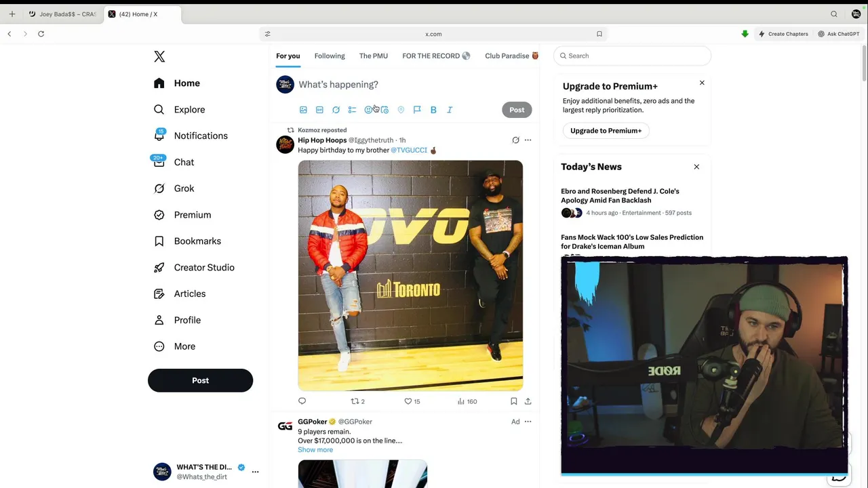
Task: Toggle italic formatting in composer
Action: coord(450,110)
